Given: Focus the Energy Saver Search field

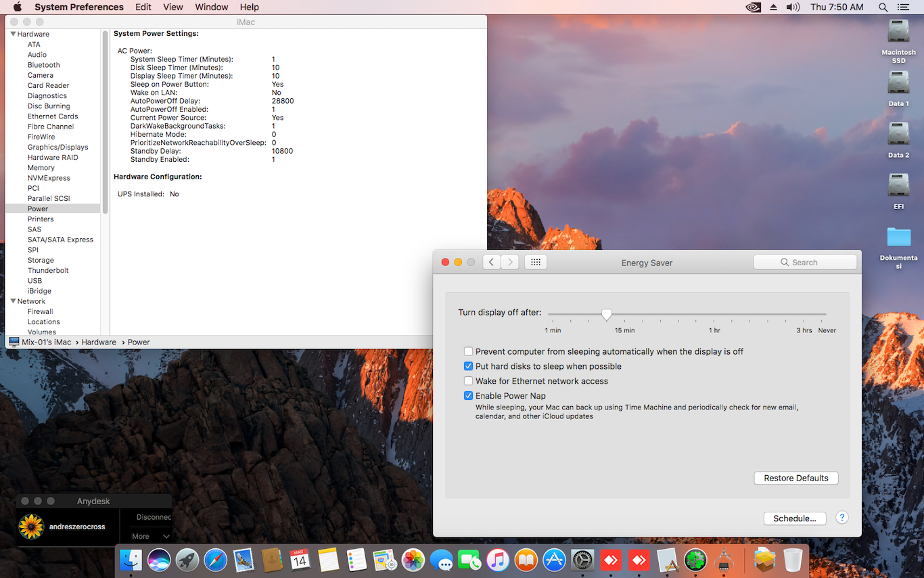Looking at the screenshot, I should click(x=805, y=262).
